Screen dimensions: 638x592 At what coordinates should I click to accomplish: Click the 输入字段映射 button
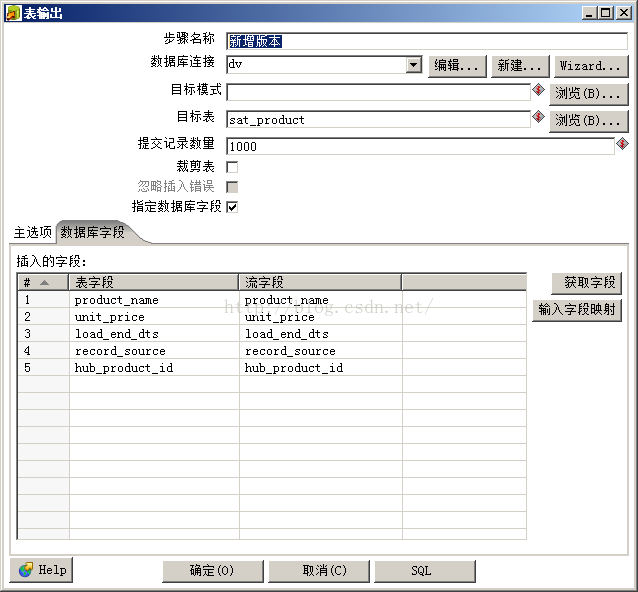[x=577, y=310]
